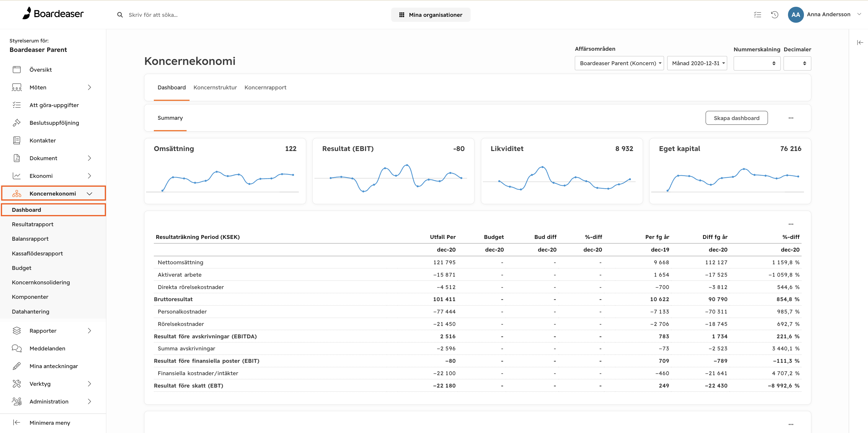Open Resultatrapport in sidebar
868x433 pixels.
[x=33, y=224]
